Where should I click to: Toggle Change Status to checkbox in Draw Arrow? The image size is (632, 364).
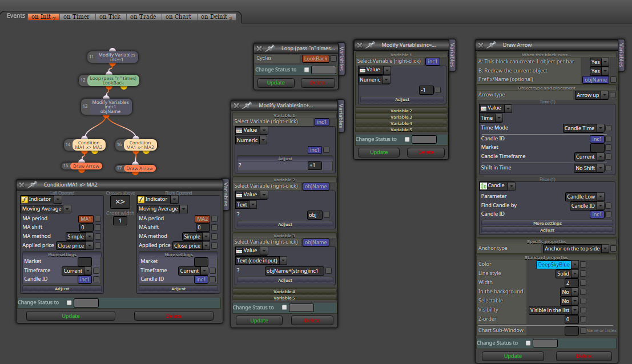click(x=528, y=343)
